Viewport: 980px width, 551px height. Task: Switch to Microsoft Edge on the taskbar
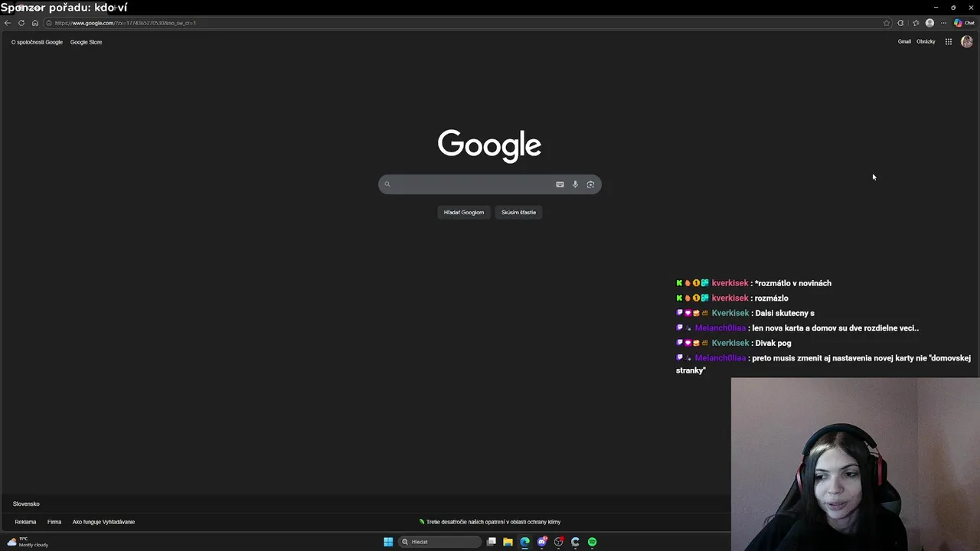pos(524,542)
